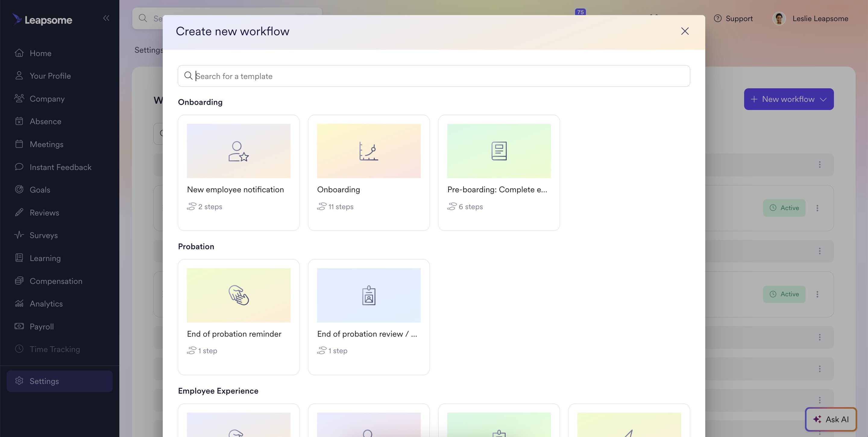The width and height of the screenshot is (868, 437).
Task: Expand the New workflow dropdown button
Action: pyautogui.click(x=788, y=99)
